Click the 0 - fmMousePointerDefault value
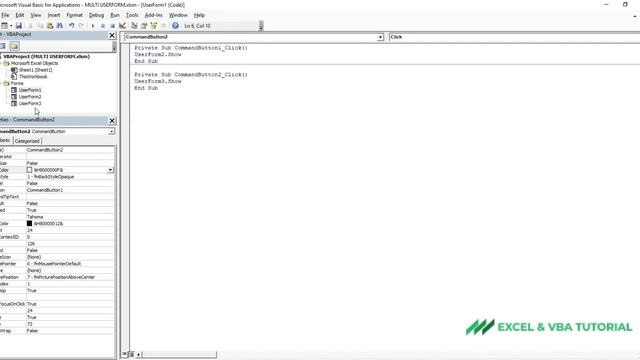This screenshot has height=360, width=640. coord(70,264)
